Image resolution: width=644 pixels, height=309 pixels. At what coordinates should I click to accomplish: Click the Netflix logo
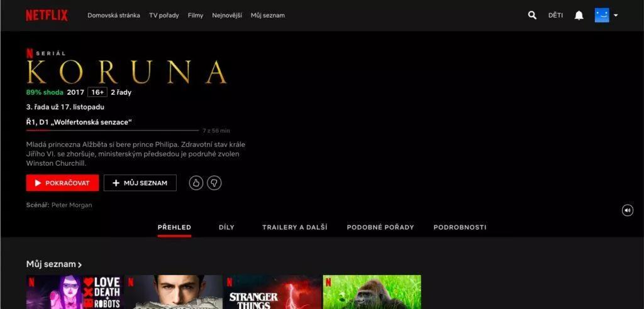coord(47,16)
